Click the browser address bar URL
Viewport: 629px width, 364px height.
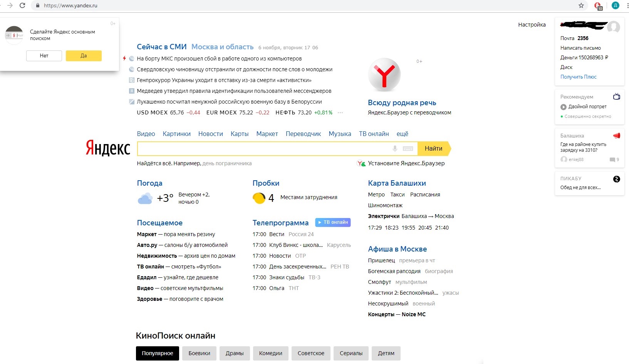point(70,5)
